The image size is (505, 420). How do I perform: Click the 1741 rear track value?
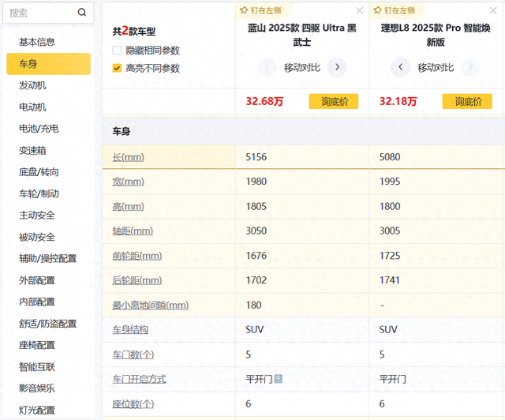click(x=390, y=280)
